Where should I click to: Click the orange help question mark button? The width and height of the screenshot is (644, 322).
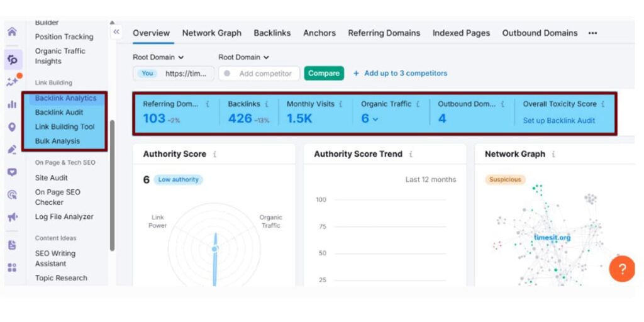coord(621,269)
